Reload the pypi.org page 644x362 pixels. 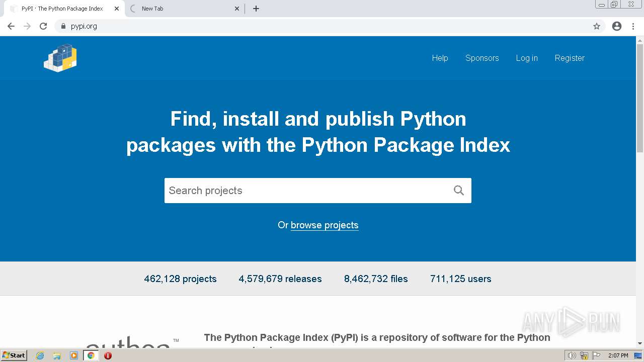click(x=43, y=26)
